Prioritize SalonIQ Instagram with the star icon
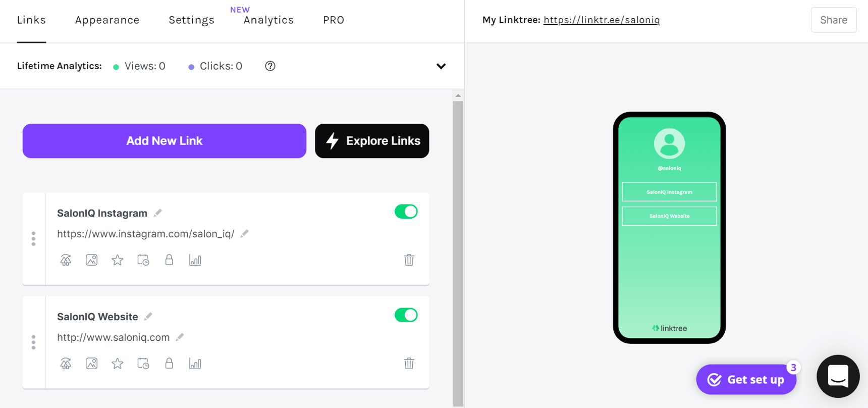The image size is (868, 408). (x=117, y=260)
